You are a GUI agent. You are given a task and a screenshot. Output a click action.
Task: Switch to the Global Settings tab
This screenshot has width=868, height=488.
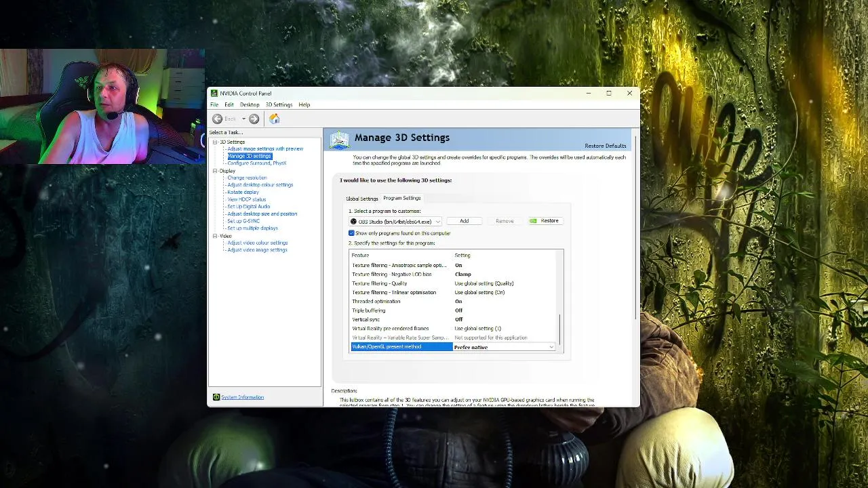[362, 199]
